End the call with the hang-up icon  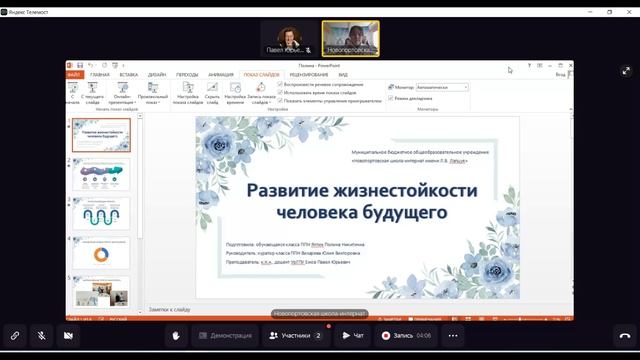(x=625, y=336)
